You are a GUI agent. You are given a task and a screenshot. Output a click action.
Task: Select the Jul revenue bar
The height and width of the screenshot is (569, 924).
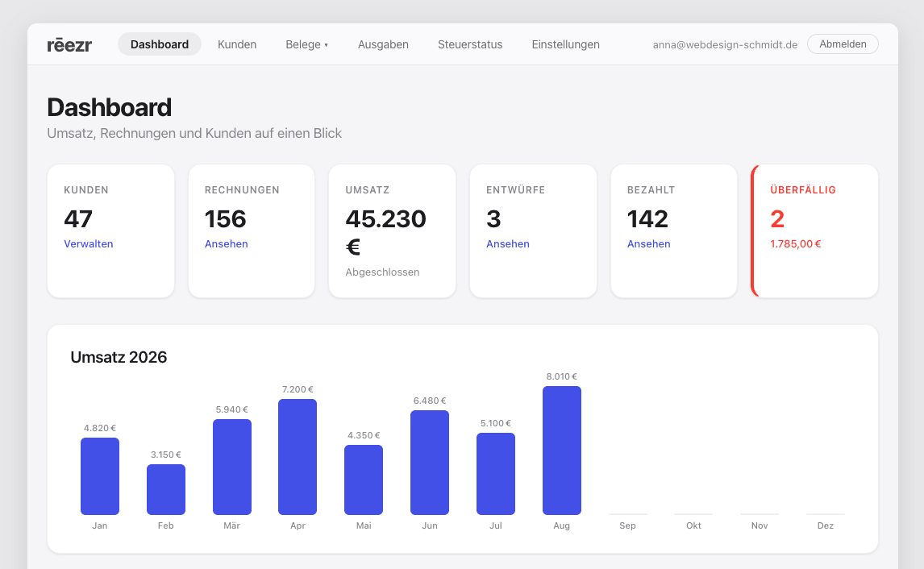click(496, 474)
